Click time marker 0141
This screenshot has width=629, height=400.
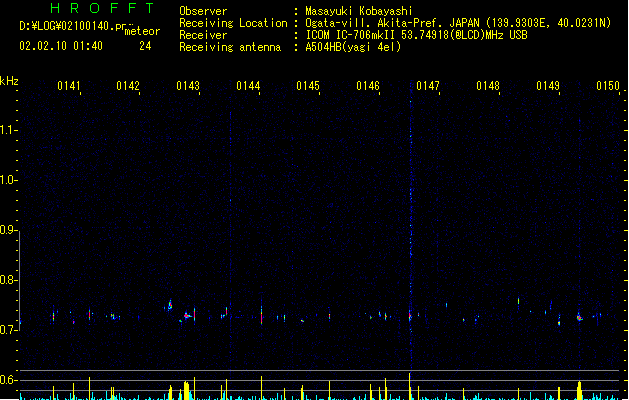point(69,86)
